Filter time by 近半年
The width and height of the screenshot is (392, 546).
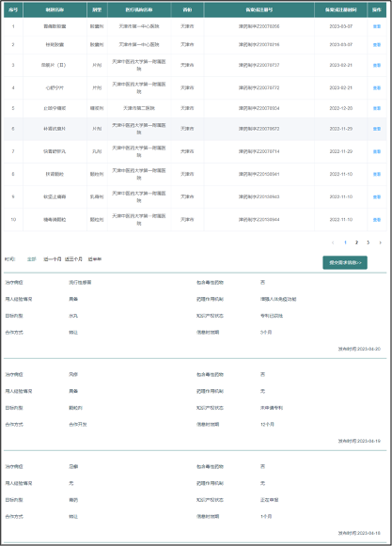(94, 259)
